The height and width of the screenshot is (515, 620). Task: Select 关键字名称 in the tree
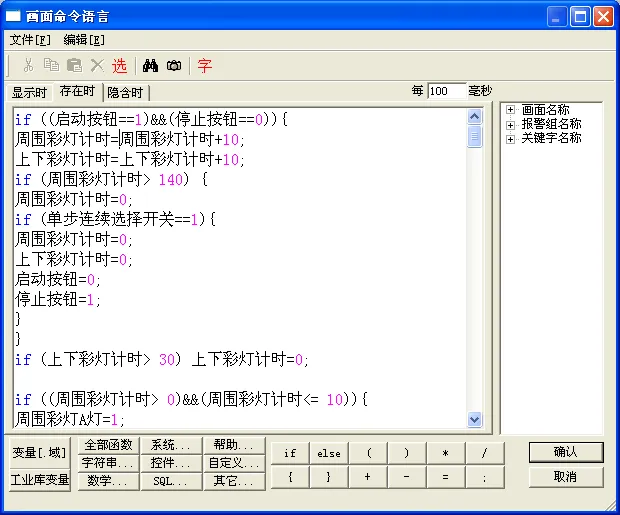tap(551, 138)
